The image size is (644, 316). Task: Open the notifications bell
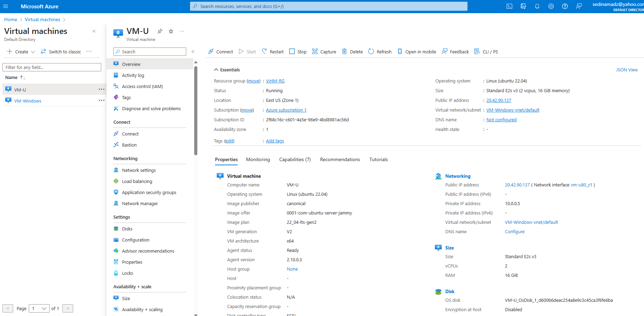coord(537,6)
